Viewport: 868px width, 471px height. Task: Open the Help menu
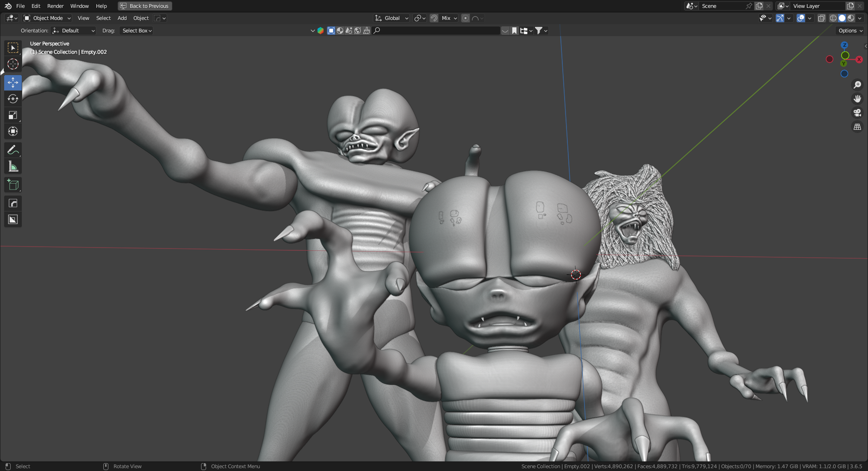click(x=101, y=6)
